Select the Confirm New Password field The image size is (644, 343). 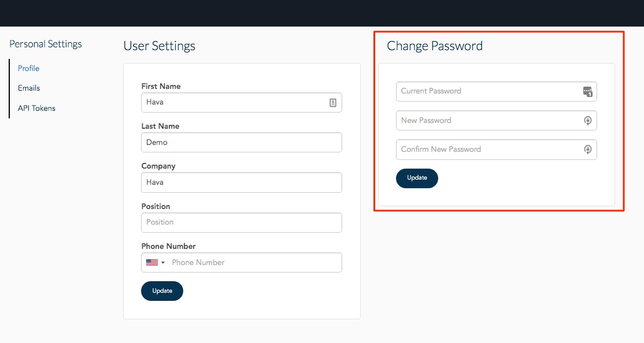click(496, 150)
